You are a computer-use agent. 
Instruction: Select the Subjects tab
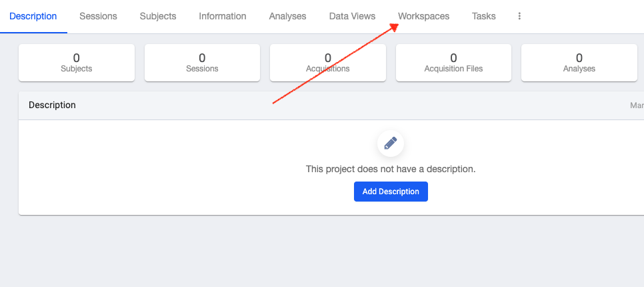(158, 16)
